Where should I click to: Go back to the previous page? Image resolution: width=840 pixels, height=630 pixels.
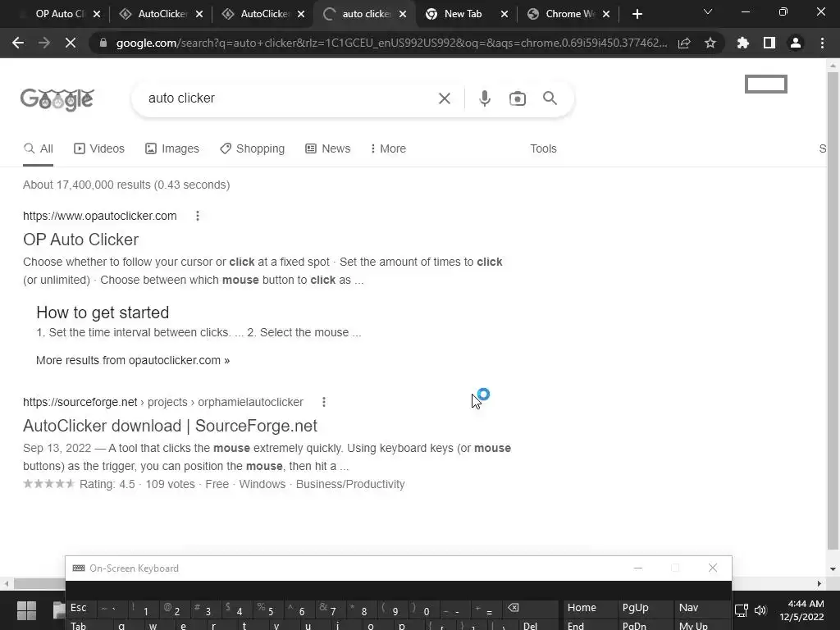point(18,43)
